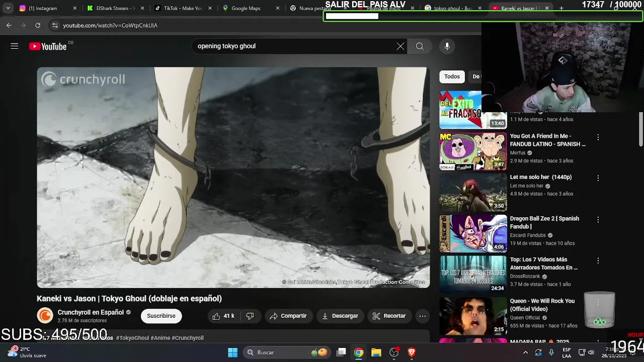Download the video with Descargar
This screenshot has height=362, width=644.
coord(340,316)
